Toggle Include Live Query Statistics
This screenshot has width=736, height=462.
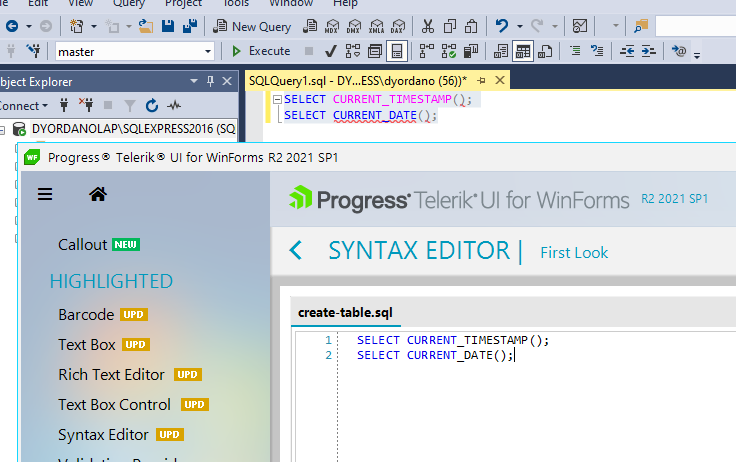tap(448, 51)
